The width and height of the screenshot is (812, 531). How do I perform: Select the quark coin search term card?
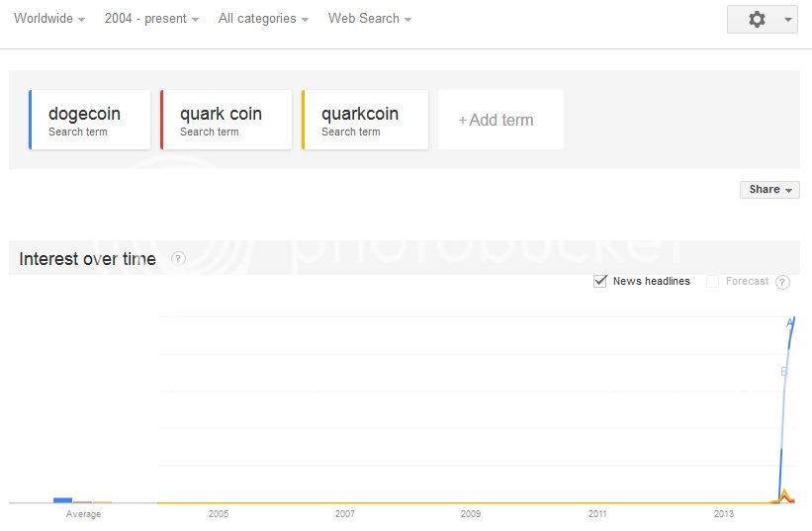pos(226,120)
